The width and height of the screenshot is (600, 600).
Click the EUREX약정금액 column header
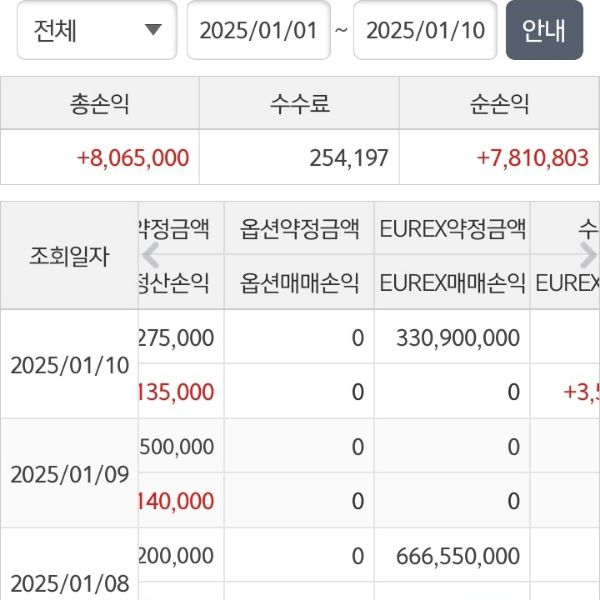[x=452, y=229]
